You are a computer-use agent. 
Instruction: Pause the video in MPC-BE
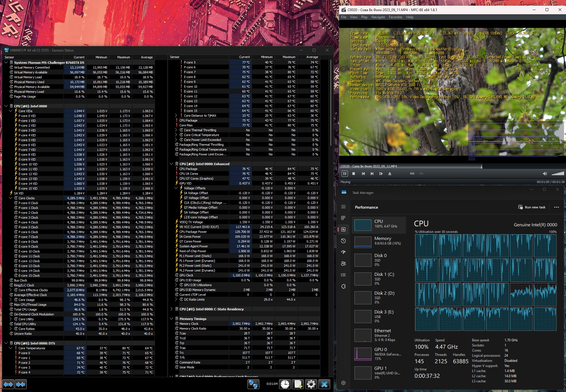344,174
